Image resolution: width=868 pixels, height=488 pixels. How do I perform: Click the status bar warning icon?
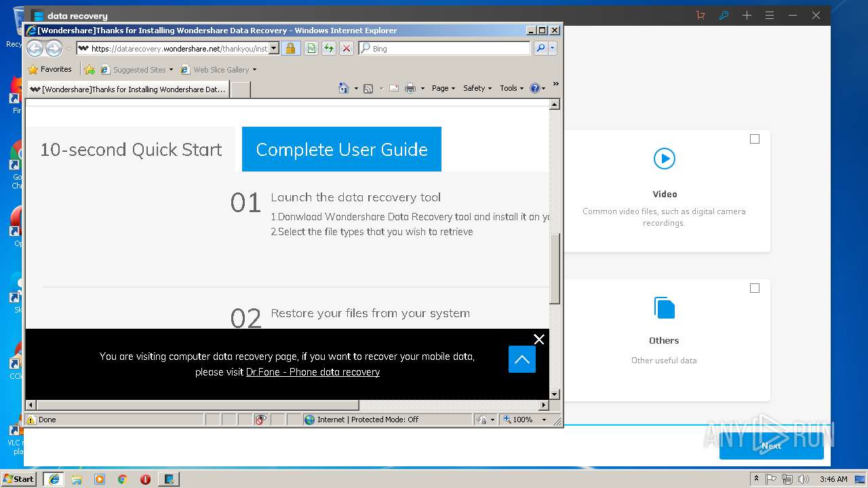click(x=31, y=420)
